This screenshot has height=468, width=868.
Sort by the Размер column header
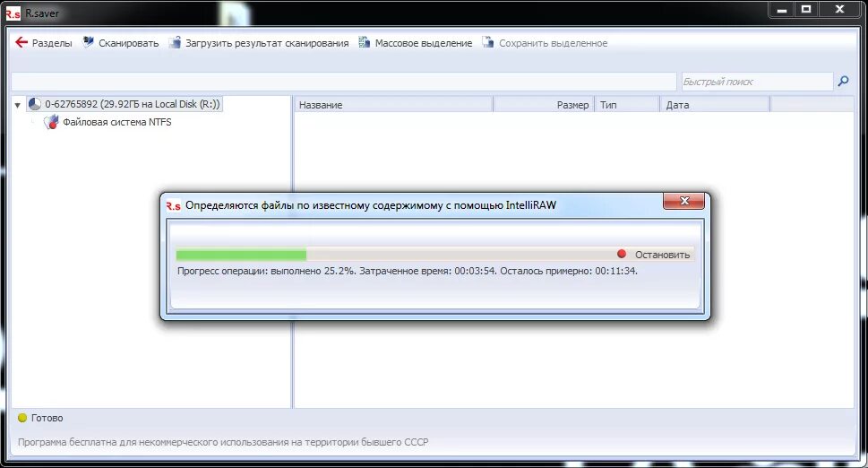pos(544,105)
